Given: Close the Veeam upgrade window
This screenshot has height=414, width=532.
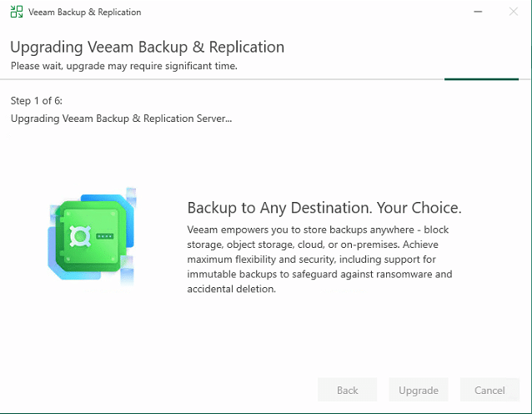Looking at the screenshot, I should tap(513, 13).
